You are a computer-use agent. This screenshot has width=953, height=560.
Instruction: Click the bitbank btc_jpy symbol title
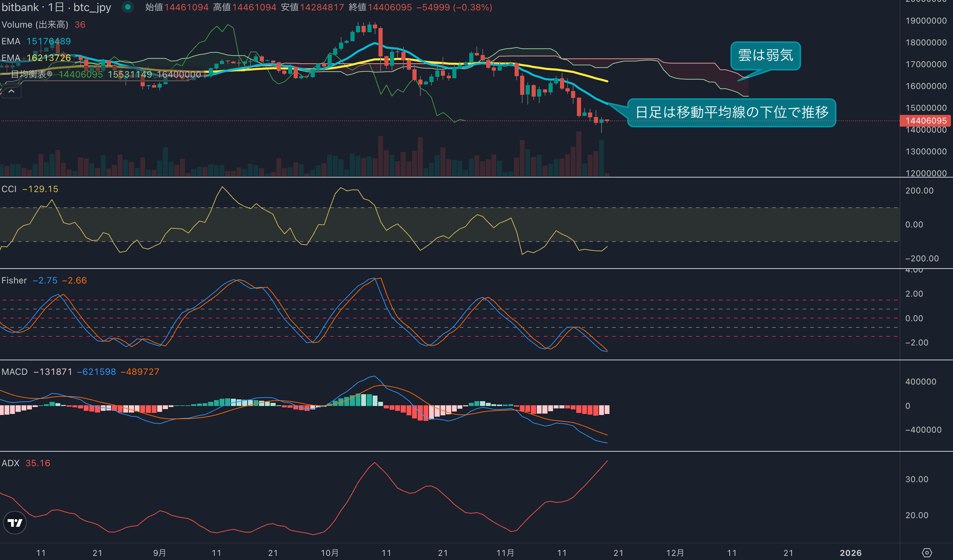[57, 7]
